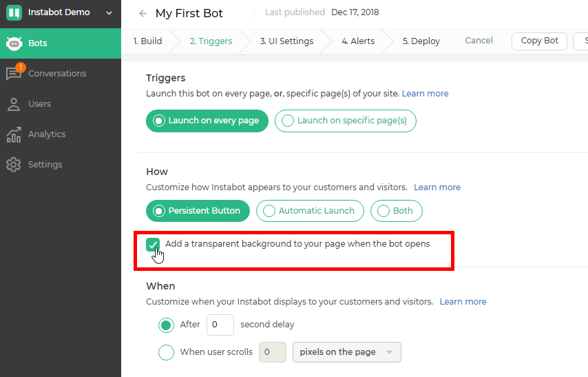This screenshot has width=588, height=377.
Task: Choose the Both launch option
Action: [397, 211]
